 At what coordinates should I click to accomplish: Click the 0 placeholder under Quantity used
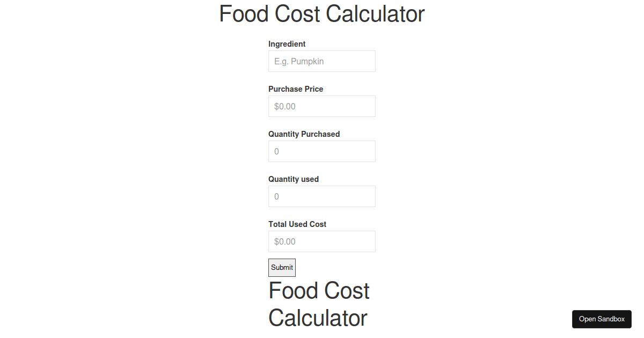pyautogui.click(x=276, y=196)
